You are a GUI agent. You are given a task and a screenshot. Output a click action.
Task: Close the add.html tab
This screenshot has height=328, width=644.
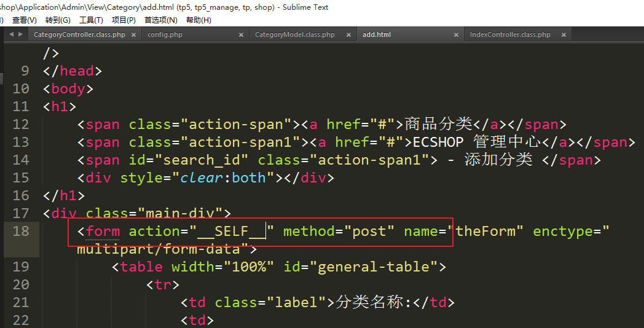(x=456, y=35)
